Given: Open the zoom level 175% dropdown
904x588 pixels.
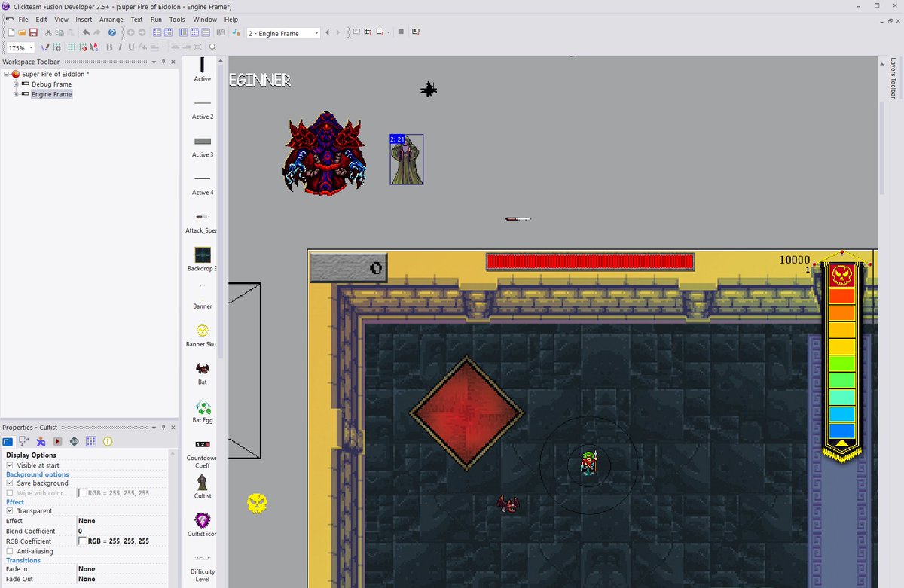Looking at the screenshot, I should click(x=31, y=47).
